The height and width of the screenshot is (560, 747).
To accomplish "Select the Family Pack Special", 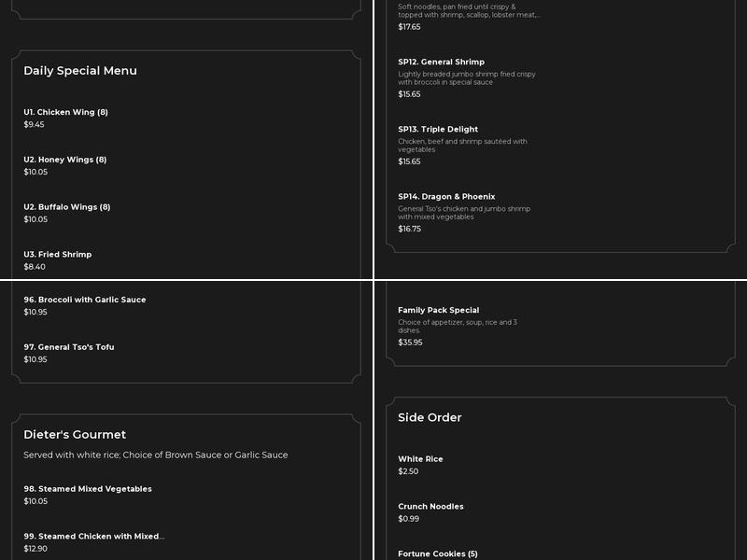I will (x=439, y=310).
